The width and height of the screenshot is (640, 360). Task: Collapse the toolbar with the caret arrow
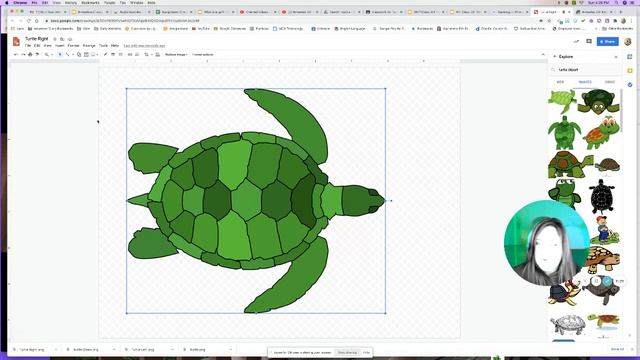(543, 54)
